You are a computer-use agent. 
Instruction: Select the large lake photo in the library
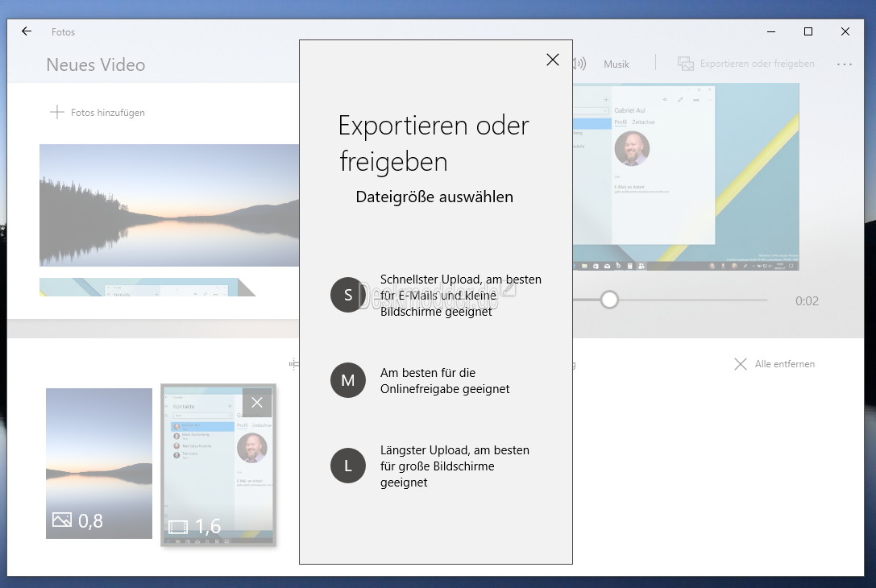169,205
